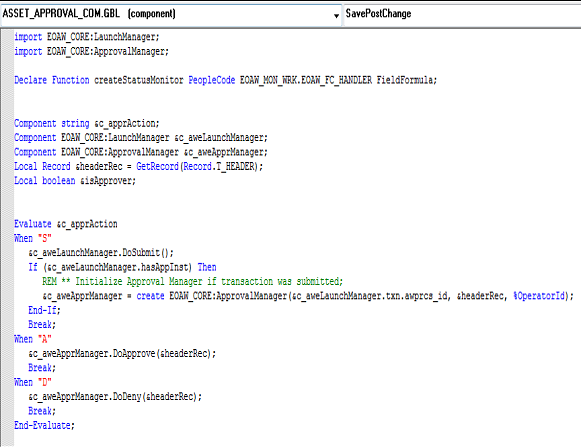581x447 pixels.
Task: Click '&c_aweApprManager.DoDeny(&headerRec);' line
Action: pos(115,397)
